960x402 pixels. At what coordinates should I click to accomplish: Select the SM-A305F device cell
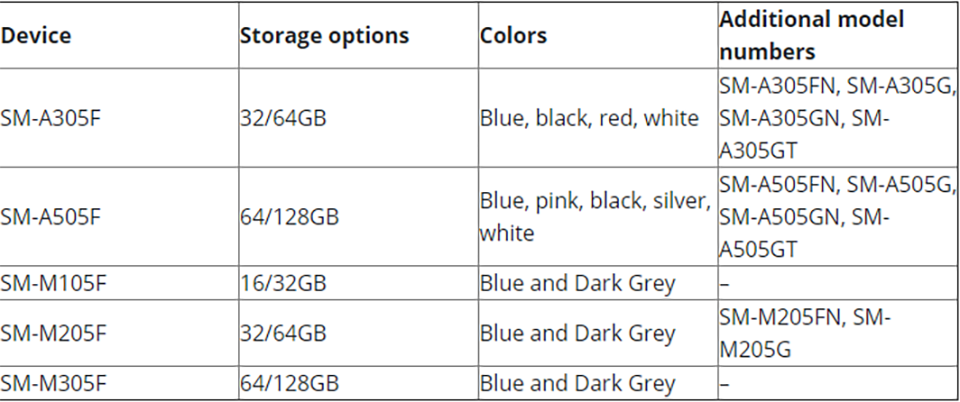point(119,117)
